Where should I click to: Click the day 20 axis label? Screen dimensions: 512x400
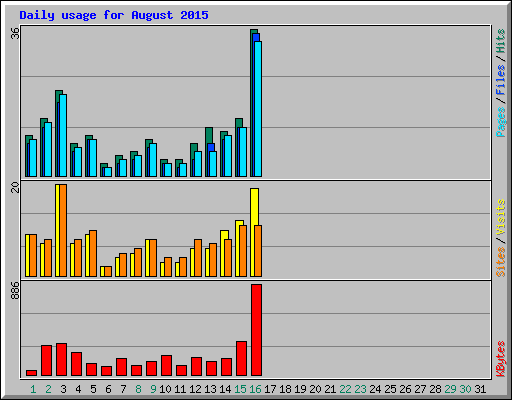(315, 389)
